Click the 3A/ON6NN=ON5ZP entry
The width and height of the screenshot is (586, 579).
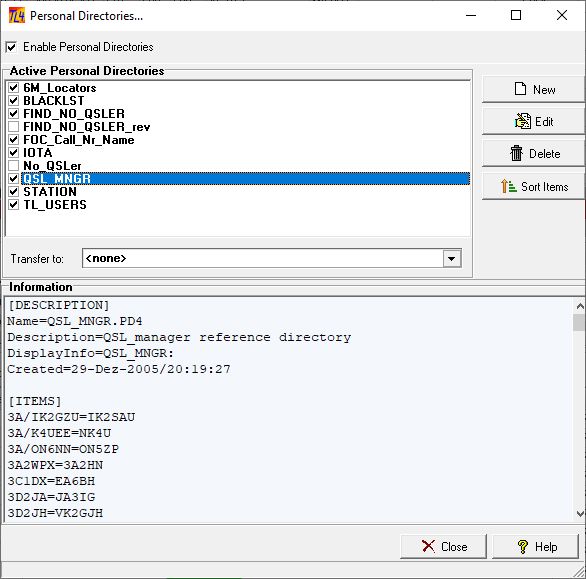tap(63, 449)
